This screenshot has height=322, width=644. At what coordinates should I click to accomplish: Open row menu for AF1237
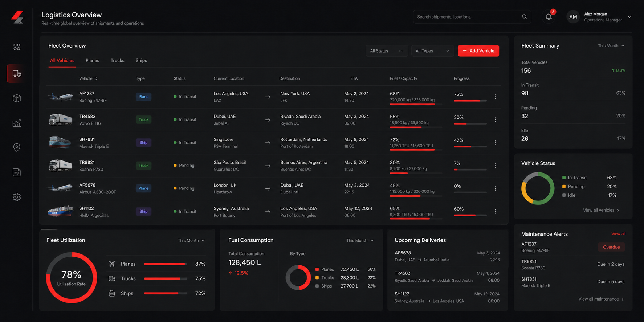(495, 97)
